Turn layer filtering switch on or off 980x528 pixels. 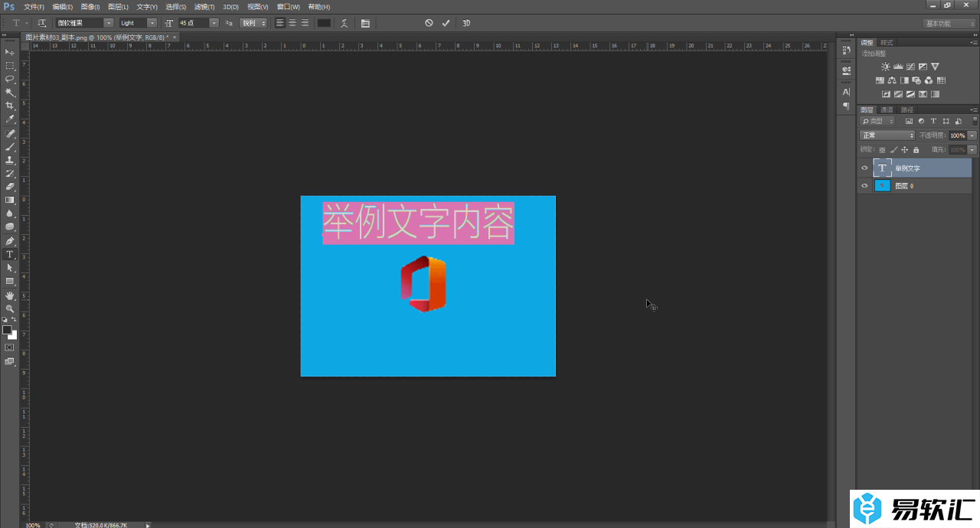point(975,121)
